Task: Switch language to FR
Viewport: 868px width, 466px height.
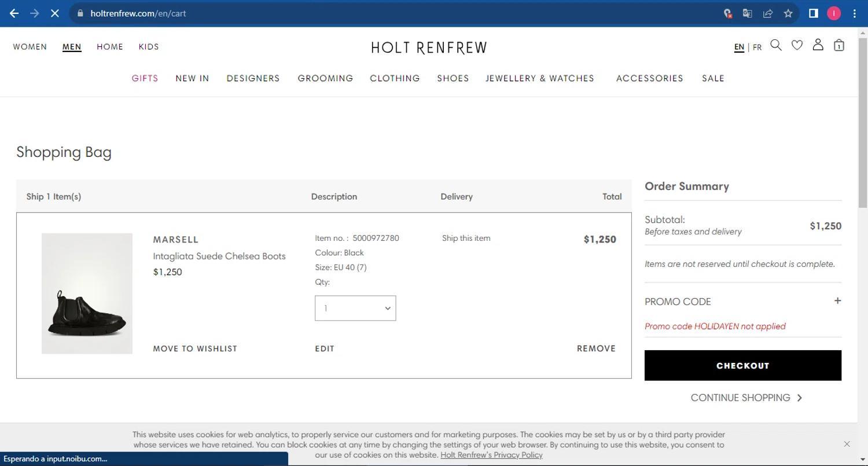Action: [x=757, y=47]
